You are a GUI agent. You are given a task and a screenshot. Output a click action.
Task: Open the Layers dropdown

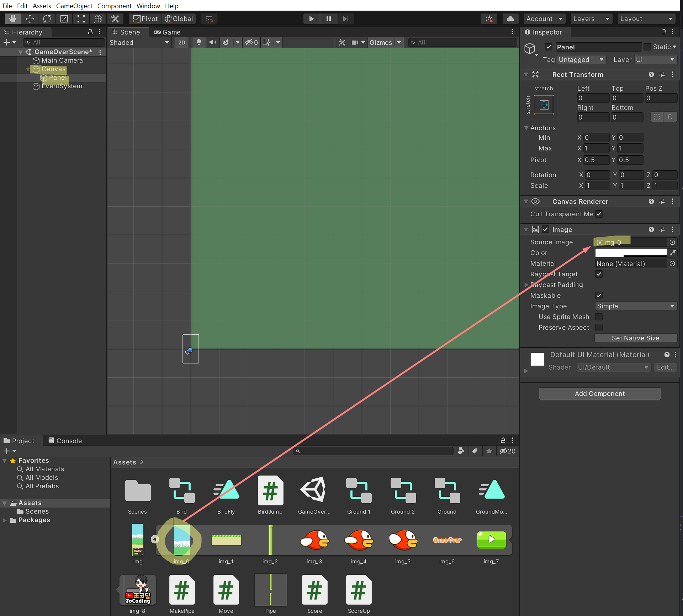pos(591,19)
